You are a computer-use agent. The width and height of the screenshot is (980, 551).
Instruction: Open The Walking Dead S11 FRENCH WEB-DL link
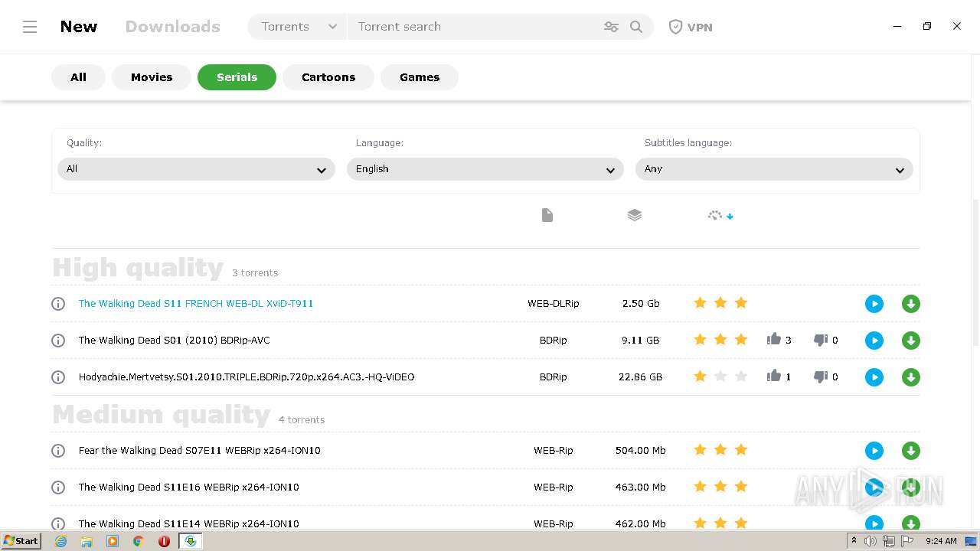pos(196,304)
